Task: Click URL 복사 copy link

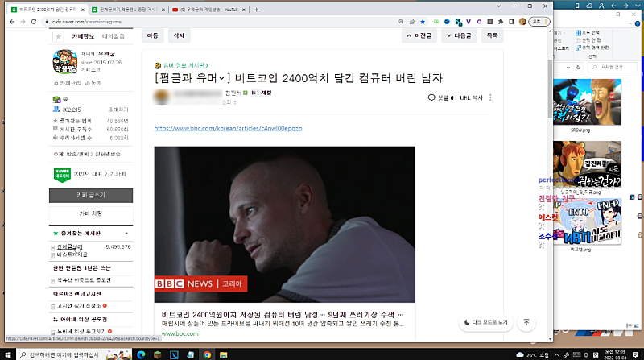Action: coord(471,98)
